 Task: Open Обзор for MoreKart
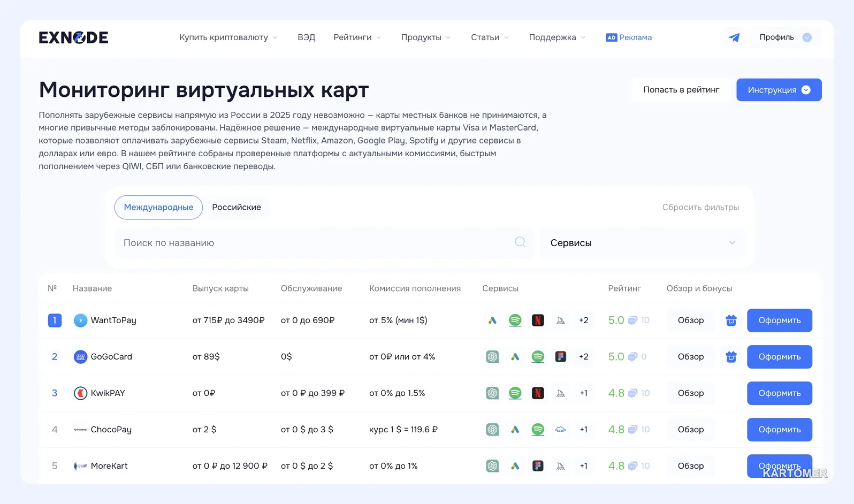coord(690,466)
